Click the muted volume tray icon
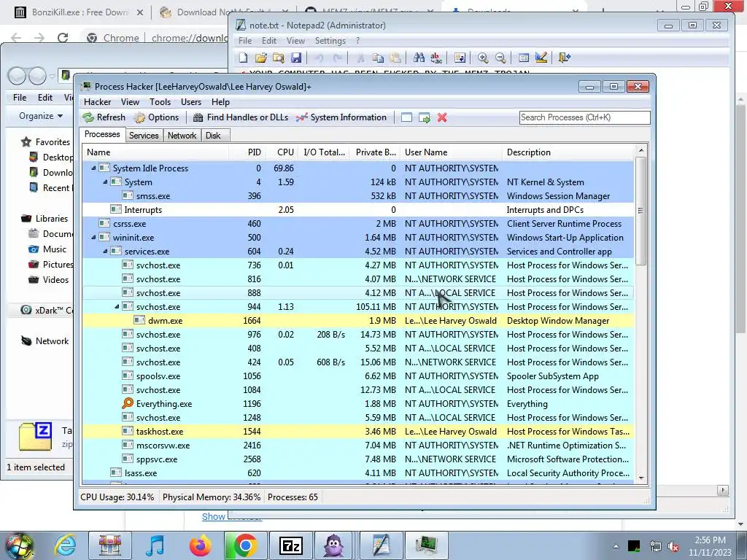 click(673, 546)
